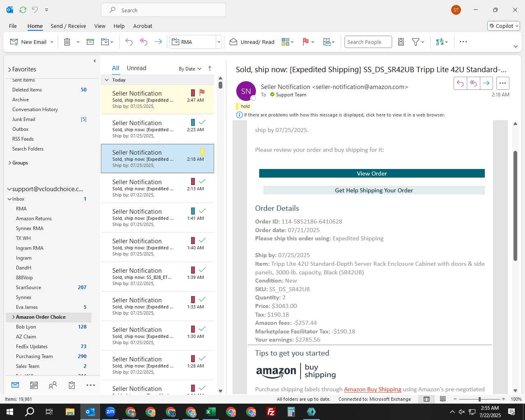Expand the ribbon display options chevron
Image resolution: width=525 pixels, height=420 pixels.
(x=516, y=46)
